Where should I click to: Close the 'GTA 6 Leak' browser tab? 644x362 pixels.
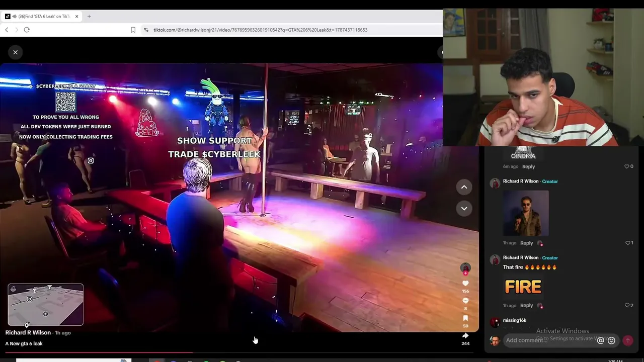click(76, 16)
